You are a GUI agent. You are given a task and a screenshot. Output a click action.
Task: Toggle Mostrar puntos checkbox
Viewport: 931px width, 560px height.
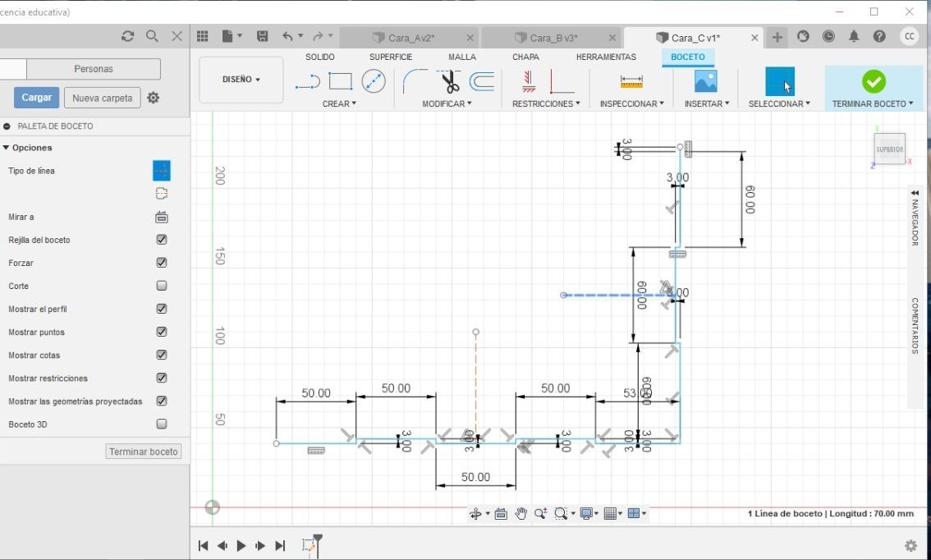(162, 332)
